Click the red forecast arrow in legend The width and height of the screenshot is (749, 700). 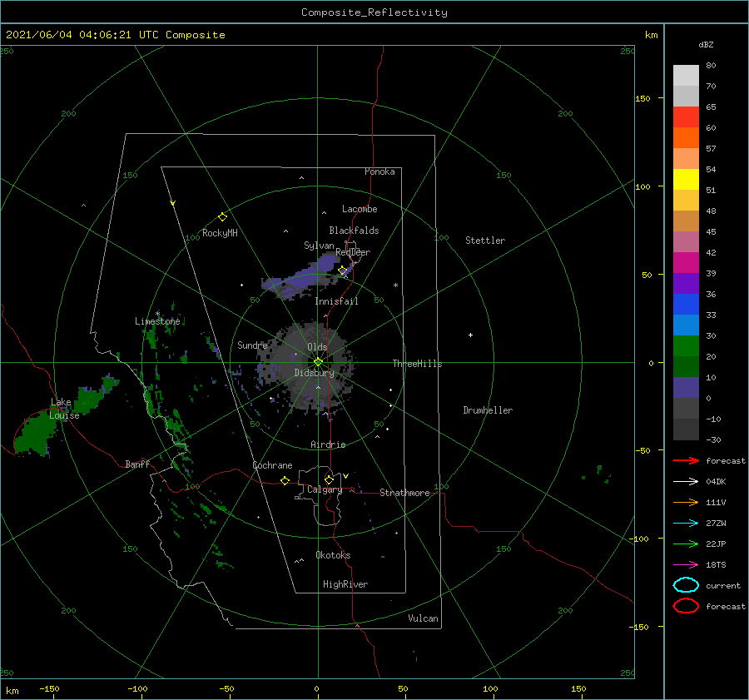(686, 460)
